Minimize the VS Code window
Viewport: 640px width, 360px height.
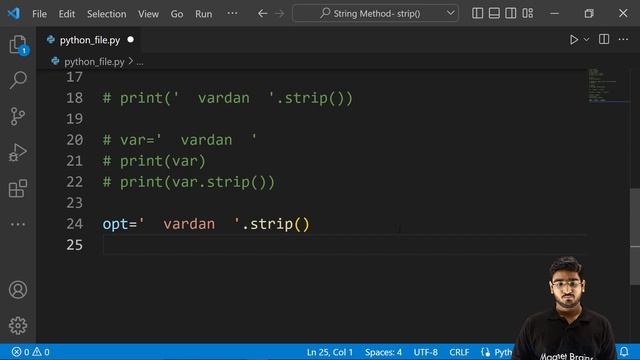[x=554, y=13]
